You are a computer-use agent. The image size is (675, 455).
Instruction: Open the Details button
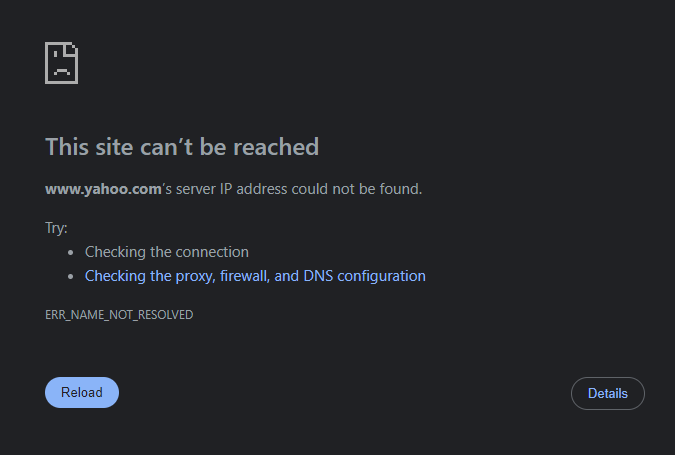point(608,393)
